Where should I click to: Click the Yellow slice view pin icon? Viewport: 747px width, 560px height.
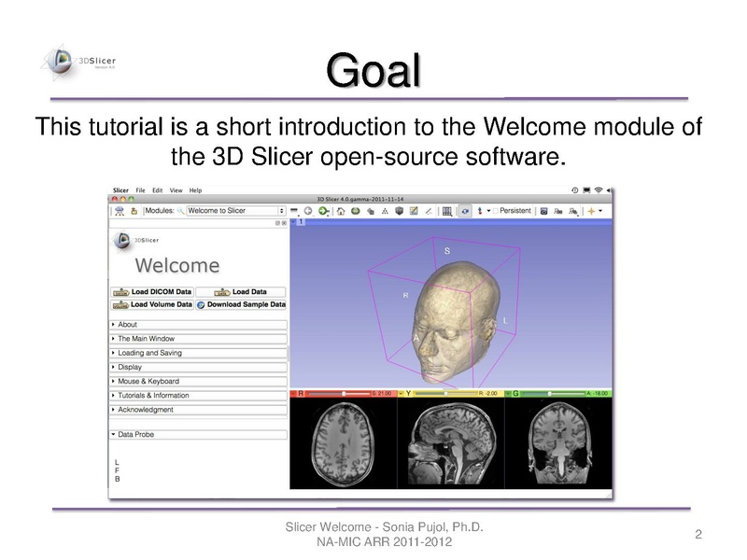(x=402, y=393)
